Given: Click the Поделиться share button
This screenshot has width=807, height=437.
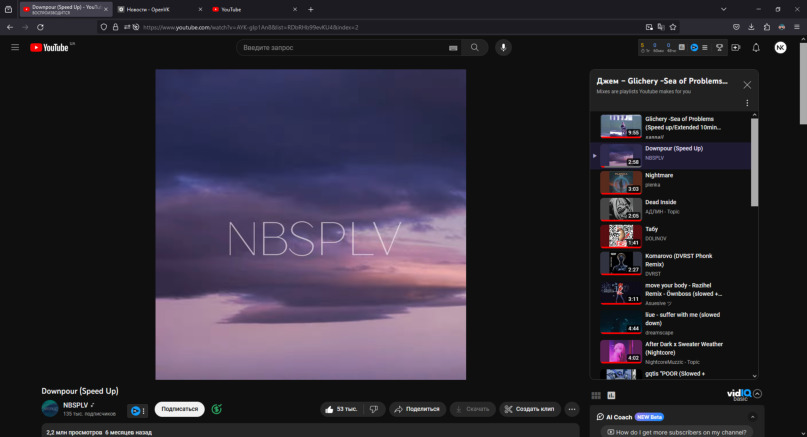Looking at the screenshot, I should coord(417,409).
